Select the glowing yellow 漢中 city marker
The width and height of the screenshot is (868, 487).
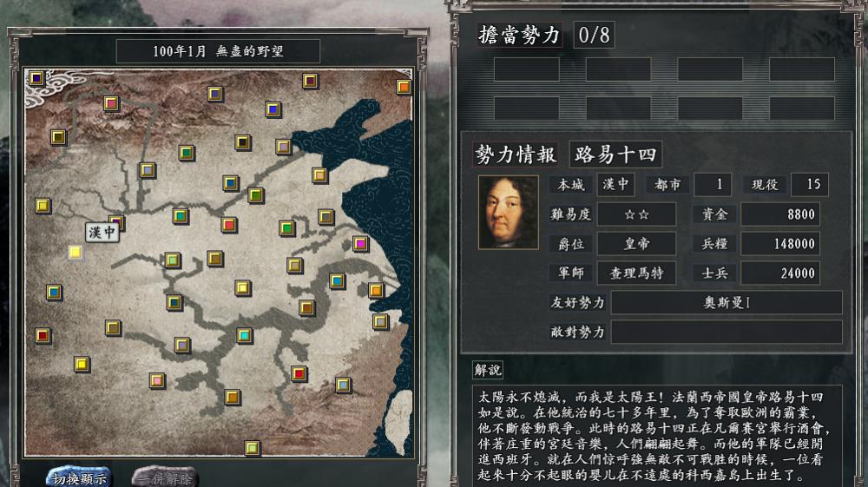click(x=76, y=253)
